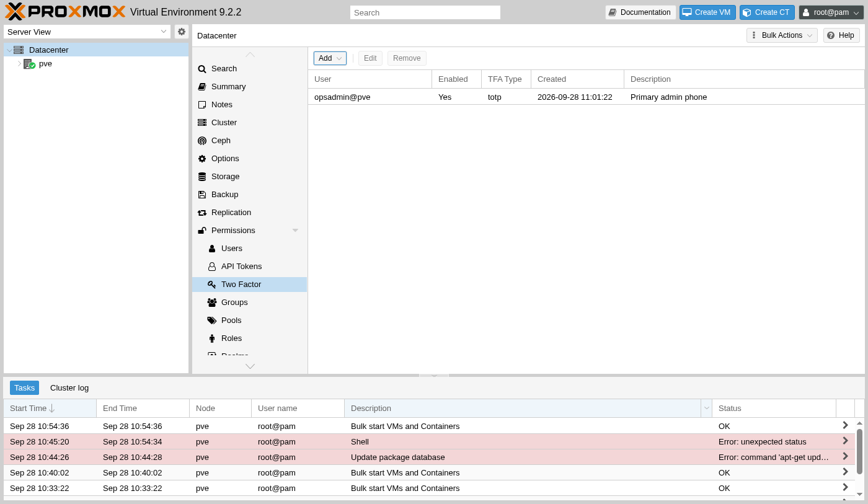Click the Groups people icon
Viewport: 868px width, 504px height.
point(212,303)
